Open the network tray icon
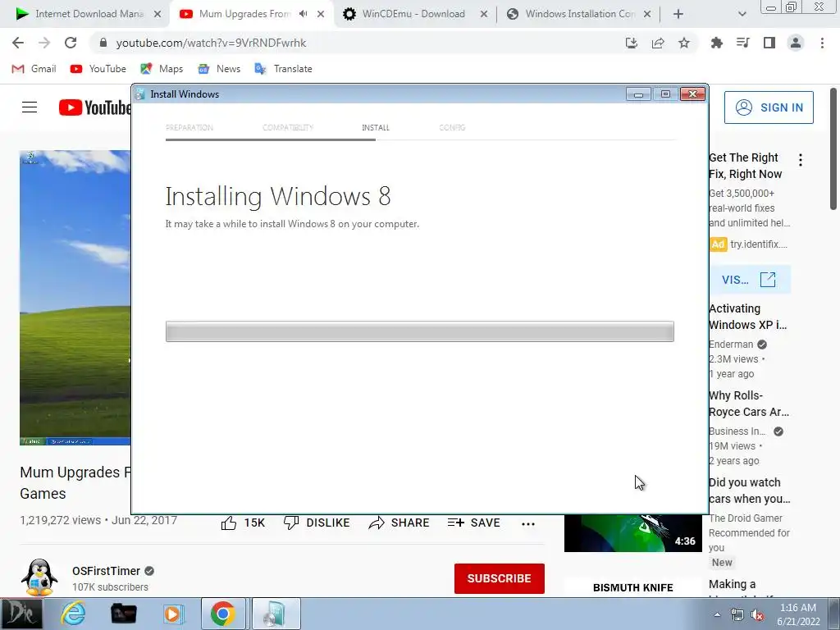This screenshot has width=840, height=630. pos(737,614)
